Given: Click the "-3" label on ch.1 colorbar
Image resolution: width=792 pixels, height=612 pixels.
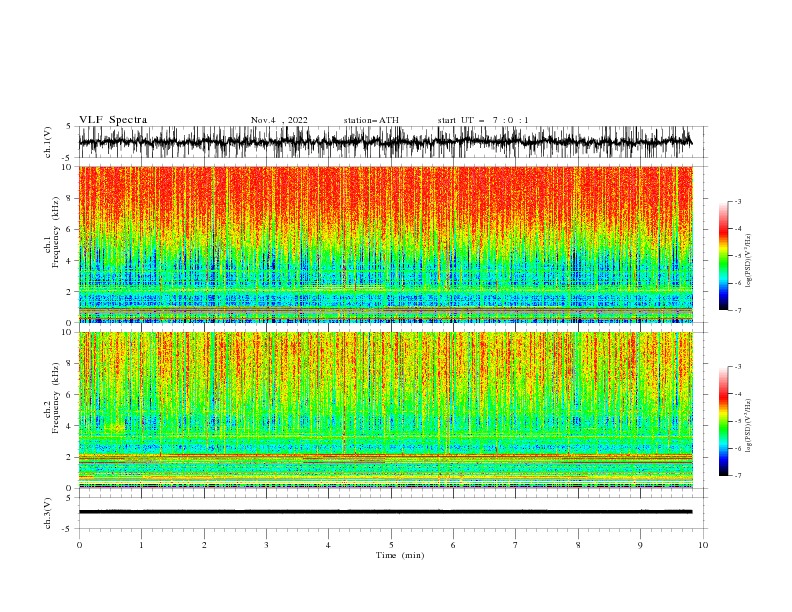Looking at the screenshot, I should pos(738,201).
